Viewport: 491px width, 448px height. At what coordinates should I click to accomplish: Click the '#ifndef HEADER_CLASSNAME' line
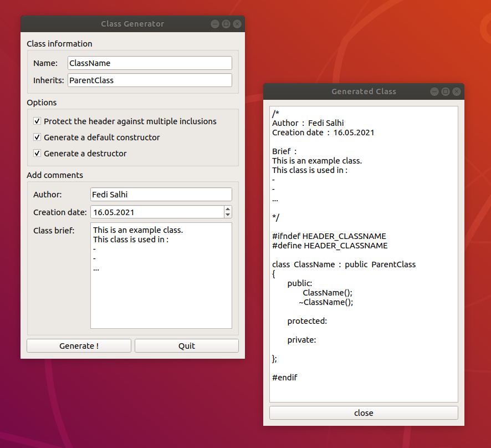coord(329,236)
